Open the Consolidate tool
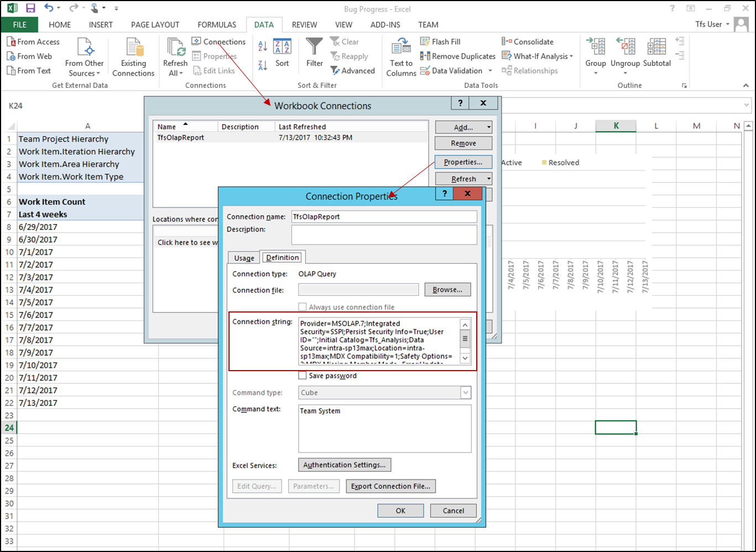This screenshot has height=552, width=756. point(528,41)
